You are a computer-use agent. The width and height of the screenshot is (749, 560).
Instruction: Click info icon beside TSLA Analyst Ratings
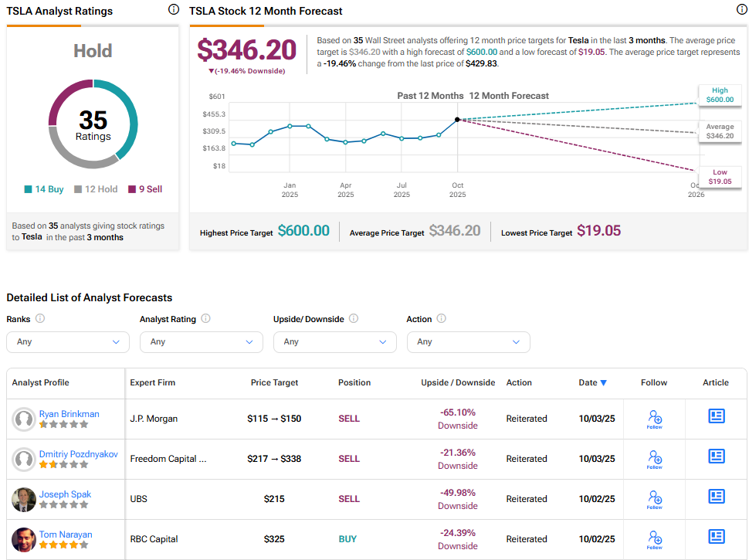point(174,10)
